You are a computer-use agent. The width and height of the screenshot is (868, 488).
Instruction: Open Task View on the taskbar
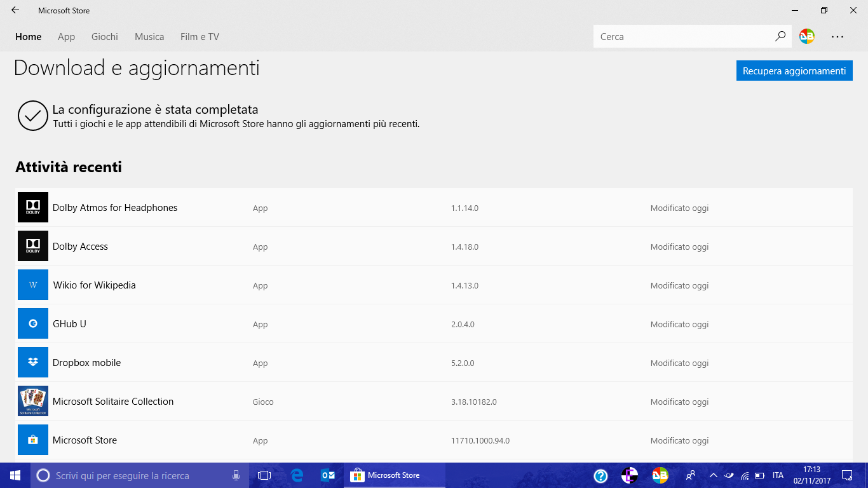[x=264, y=475]
